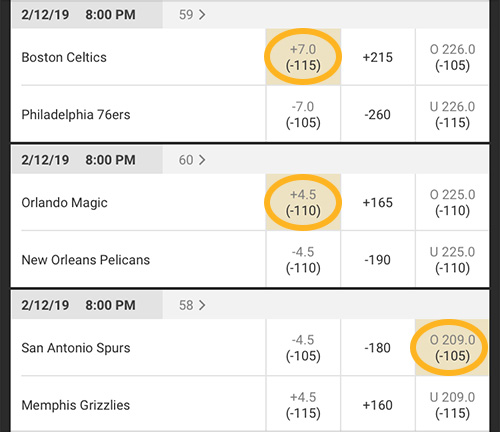Open more bets chevron next to 59

click(202, 15)
